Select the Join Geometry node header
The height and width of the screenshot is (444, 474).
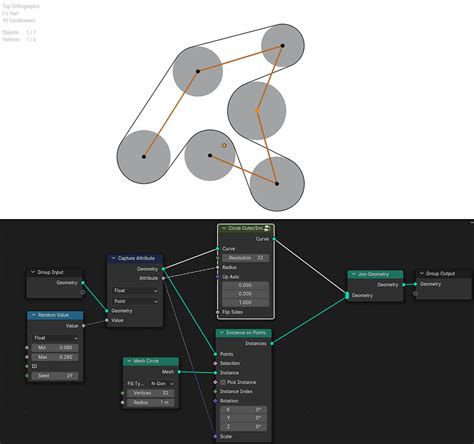[375, 274]
